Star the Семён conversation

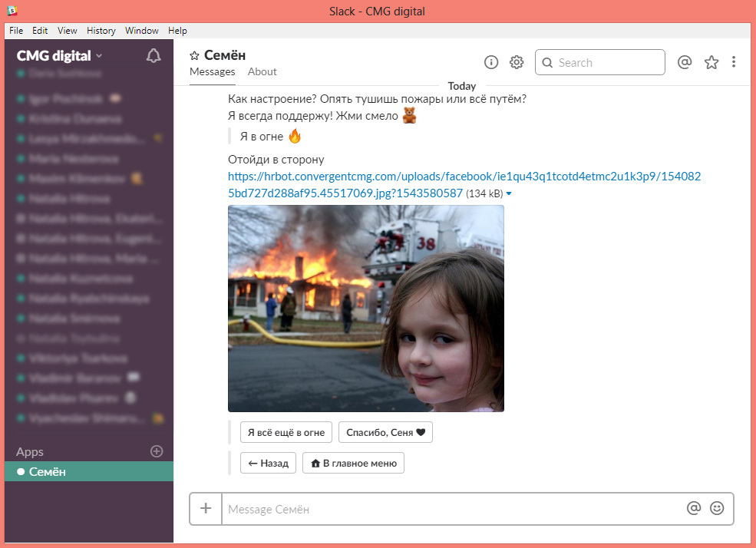194,55
